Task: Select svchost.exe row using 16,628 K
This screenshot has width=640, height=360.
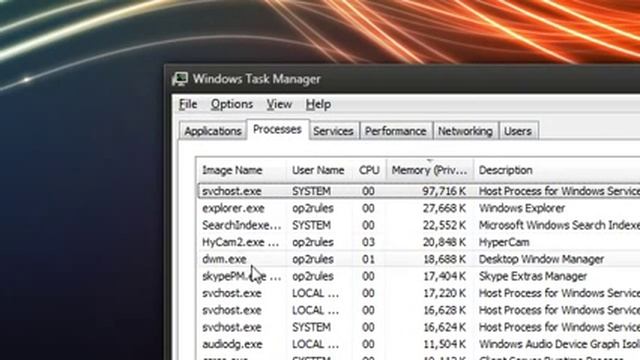Action: pos(419,310)
